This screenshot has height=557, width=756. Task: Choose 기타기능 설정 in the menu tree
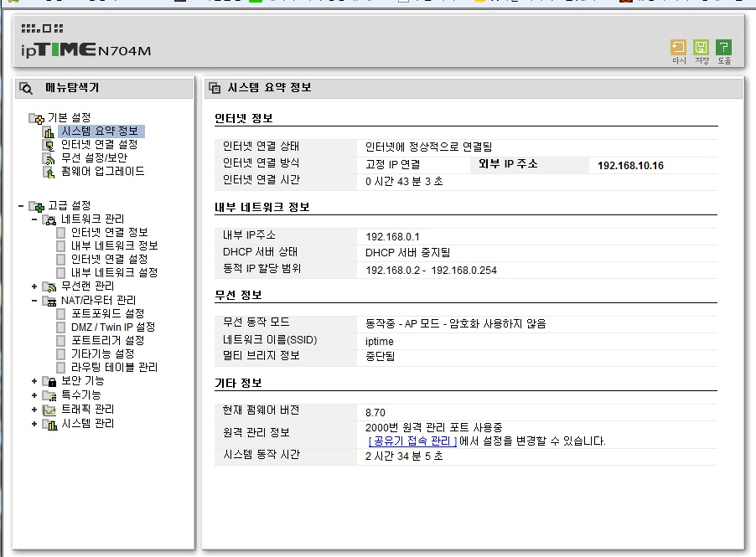tap(103, 354)
